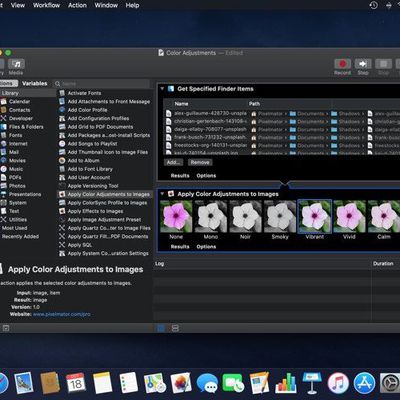Open the Help menu
The image size is (400, 400).
coord(132,5)
